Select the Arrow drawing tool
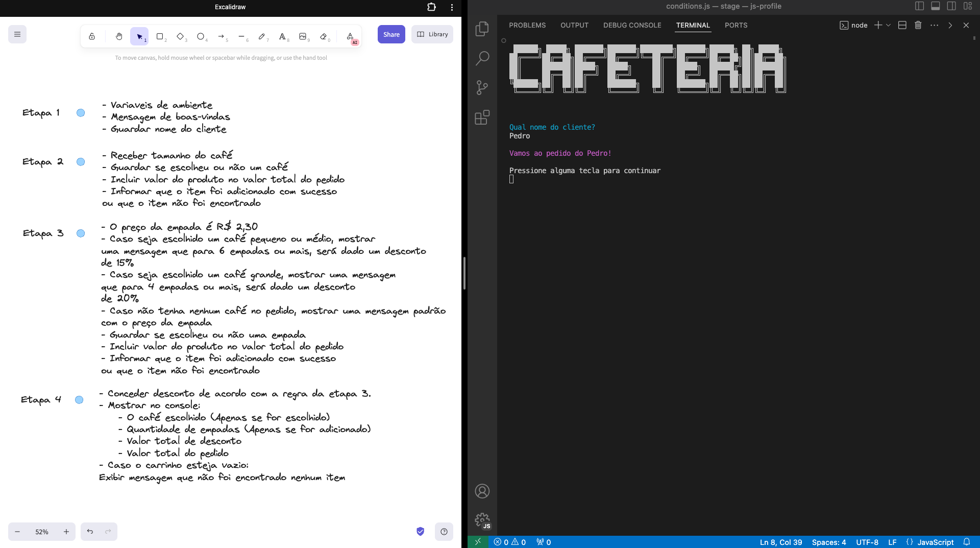The width and height of the screenshot is (980, 548). click(x=221, y=36)
